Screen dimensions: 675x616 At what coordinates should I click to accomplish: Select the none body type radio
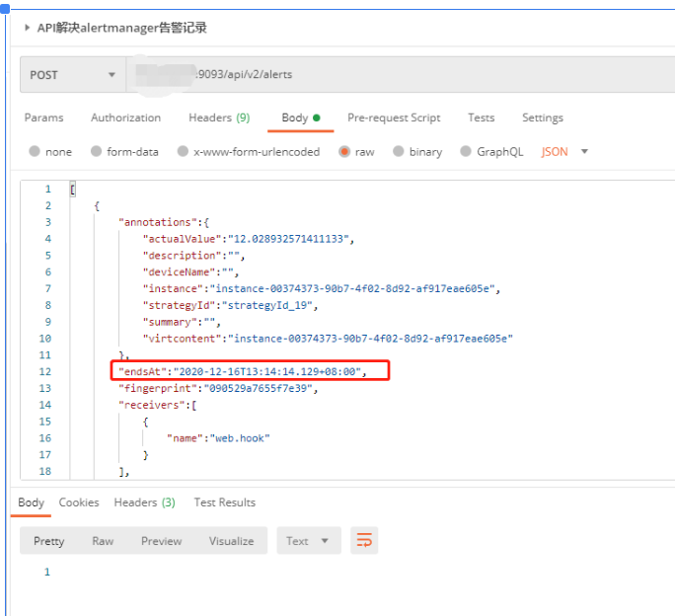pos(35,152)
